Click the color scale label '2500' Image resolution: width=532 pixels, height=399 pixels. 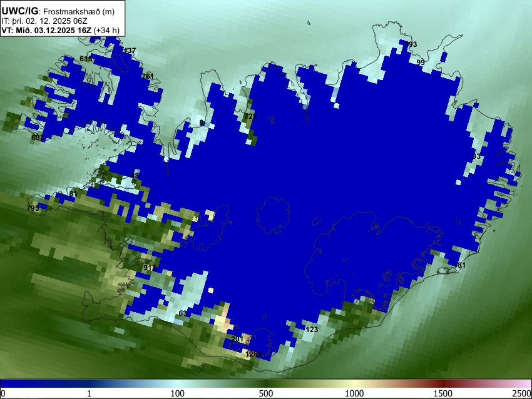tap(522, 393)
